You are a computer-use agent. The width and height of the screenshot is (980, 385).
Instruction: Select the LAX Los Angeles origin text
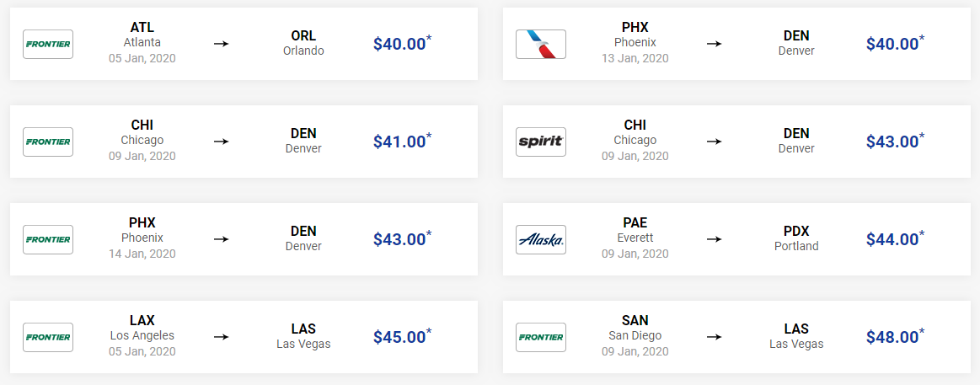[142, 329]
